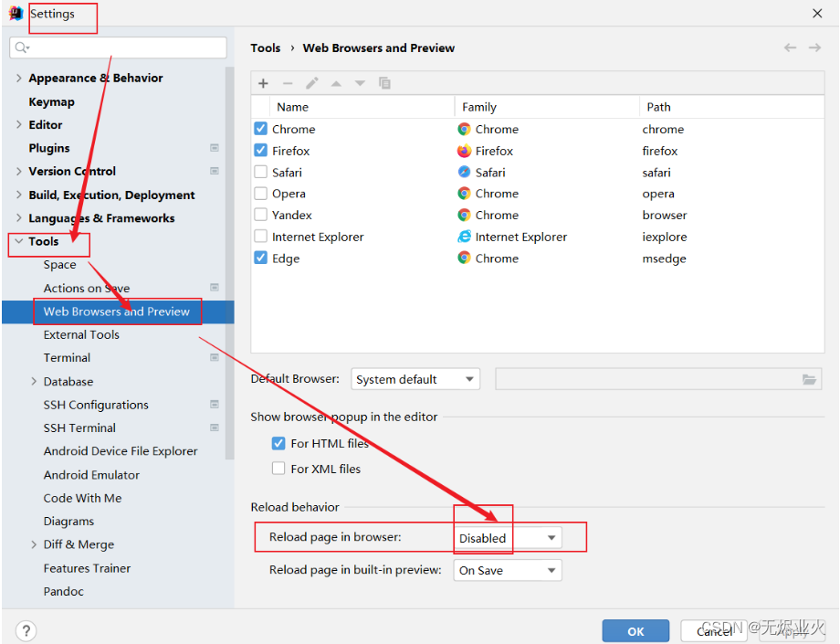The width and height of the screenshot is (840, 644).
Task: Click the Internet Explorer family icon
Action: click(464, 237)
